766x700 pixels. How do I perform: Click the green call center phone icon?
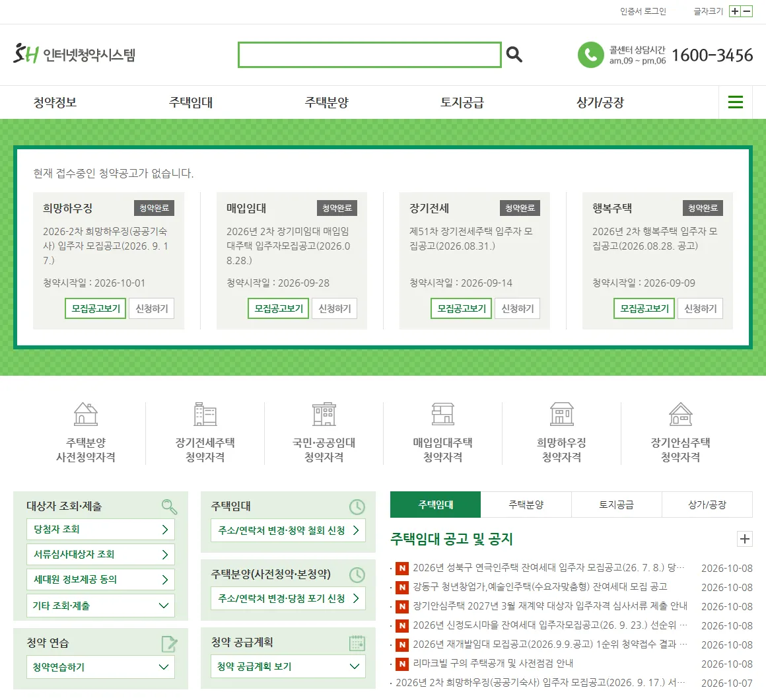(590, 55)
